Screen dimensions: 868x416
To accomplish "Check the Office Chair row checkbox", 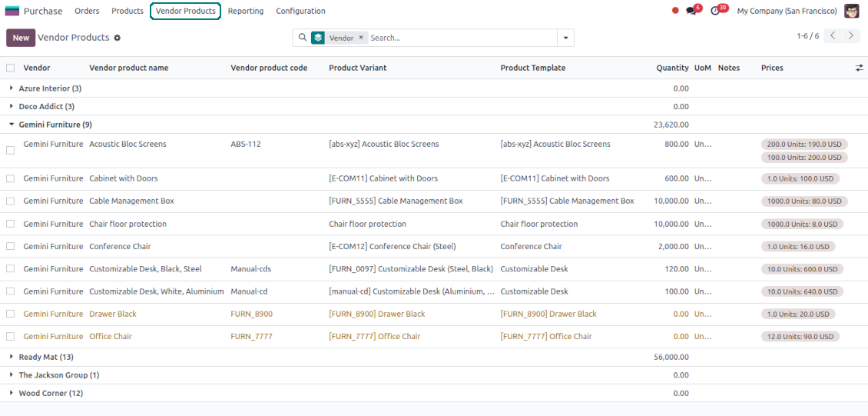I will click(x=11, y=336).
